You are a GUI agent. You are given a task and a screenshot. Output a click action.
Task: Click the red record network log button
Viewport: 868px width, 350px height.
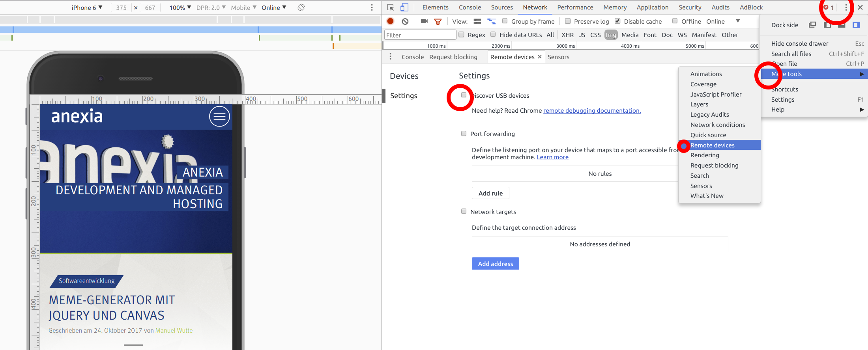tap(390, 21)
